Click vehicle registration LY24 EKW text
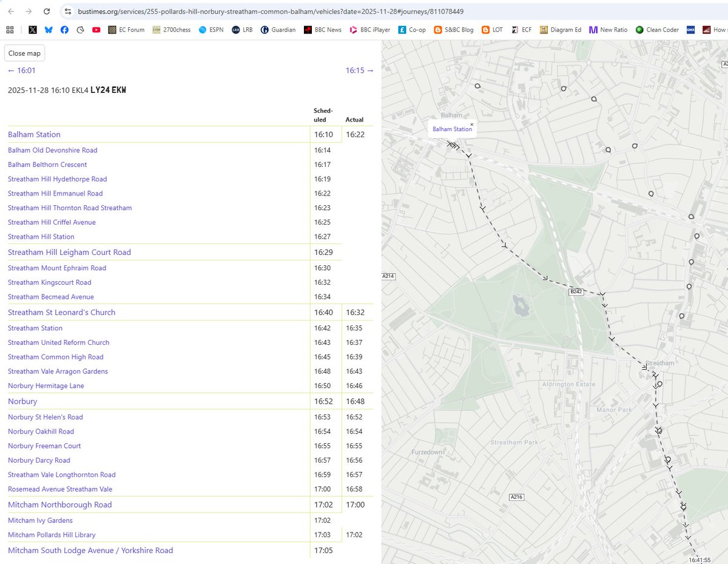The width and height of the screenshot is (728, 564). pos(108,90)
